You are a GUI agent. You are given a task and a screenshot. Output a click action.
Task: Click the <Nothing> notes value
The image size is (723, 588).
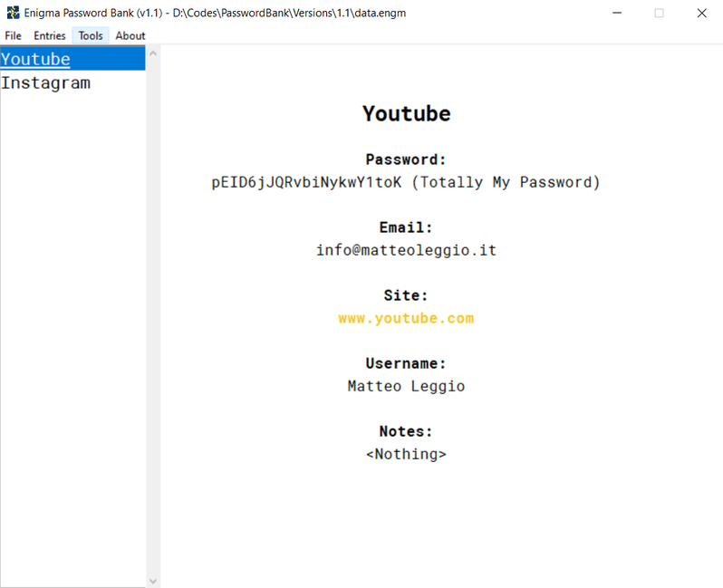pos(406,454)
